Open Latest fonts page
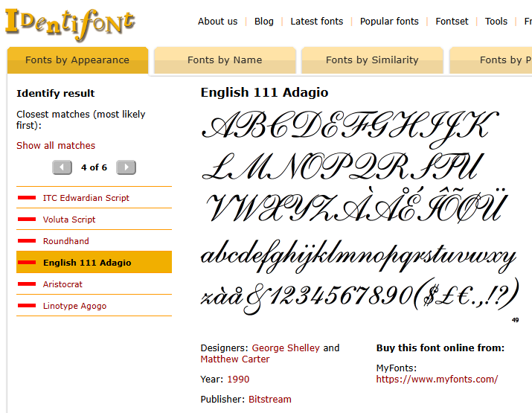The image size is (532, 413). pos(316,22)
